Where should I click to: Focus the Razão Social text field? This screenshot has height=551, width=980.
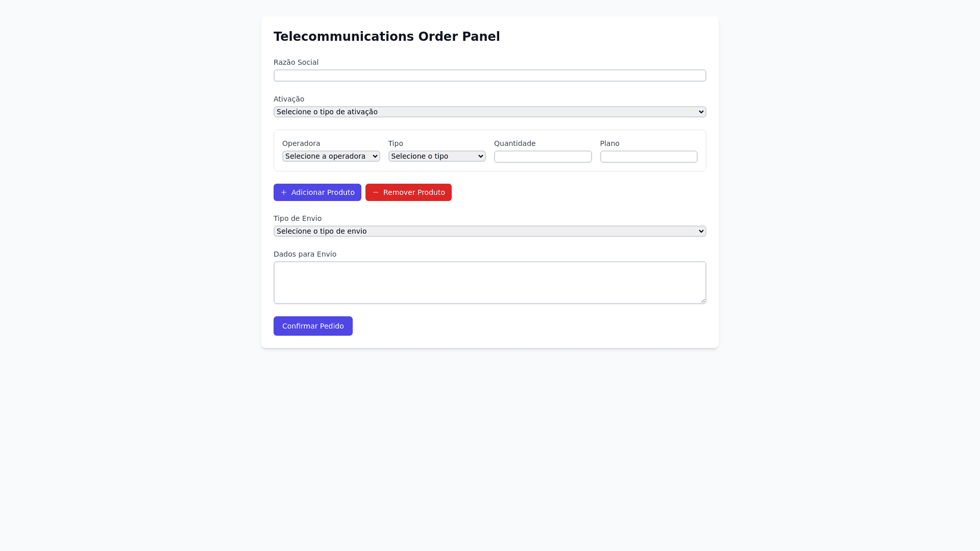[x=489, y=76]
